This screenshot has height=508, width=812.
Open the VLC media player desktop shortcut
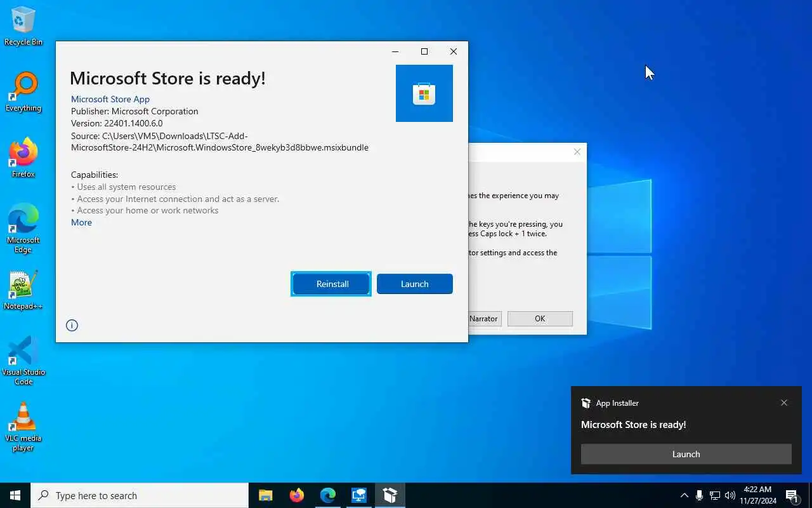coord(23,427)
